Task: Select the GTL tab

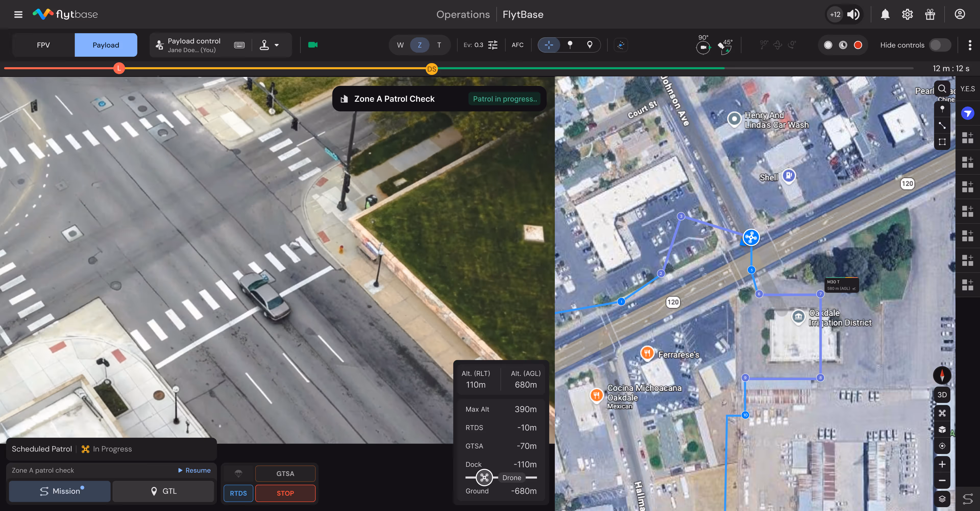Action: 164,491
